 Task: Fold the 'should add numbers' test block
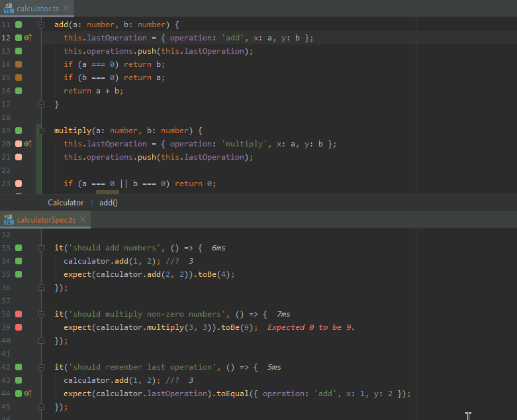click(x=41, y=248)
